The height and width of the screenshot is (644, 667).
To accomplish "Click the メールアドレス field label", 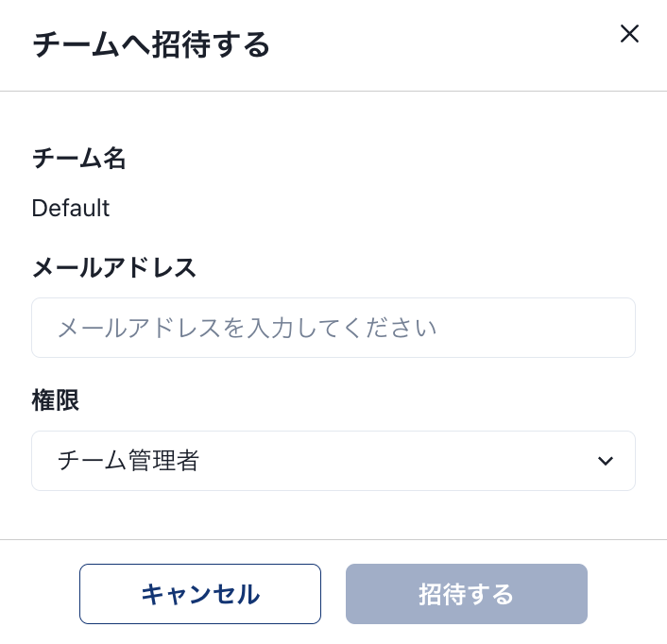I will (114, 268).
